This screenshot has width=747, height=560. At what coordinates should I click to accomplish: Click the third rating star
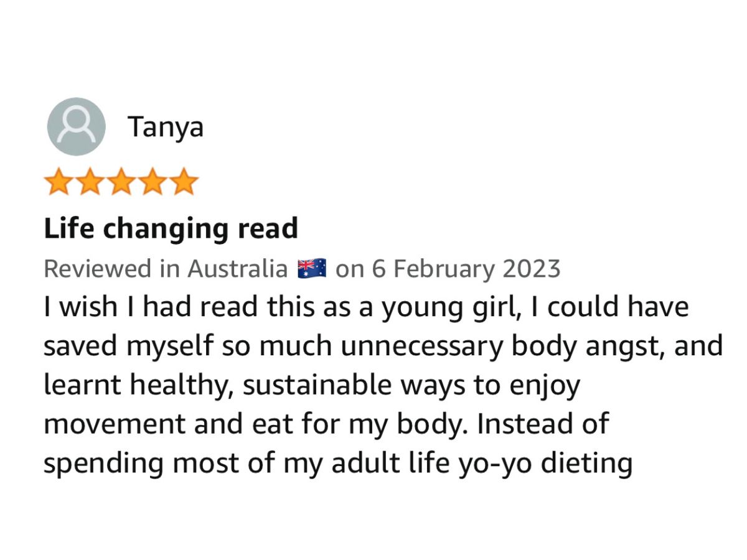(x=121, y=182)
